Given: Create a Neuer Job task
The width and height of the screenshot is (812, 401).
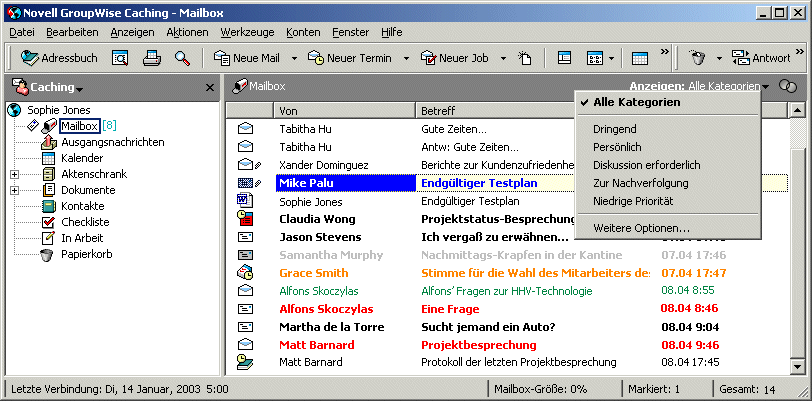Looking at the screenshot, I should (454, 58).
